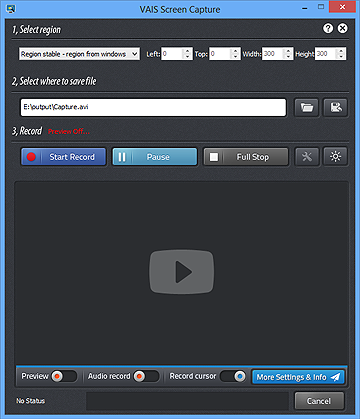
Task: Click the Height value field
Action: click(x=325, y=54)
